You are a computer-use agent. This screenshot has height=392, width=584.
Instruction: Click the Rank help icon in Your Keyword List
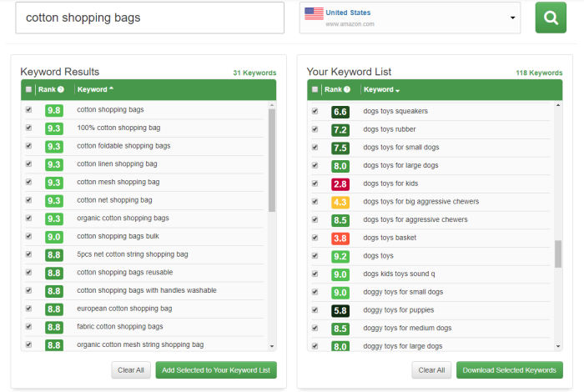(347, 89)
